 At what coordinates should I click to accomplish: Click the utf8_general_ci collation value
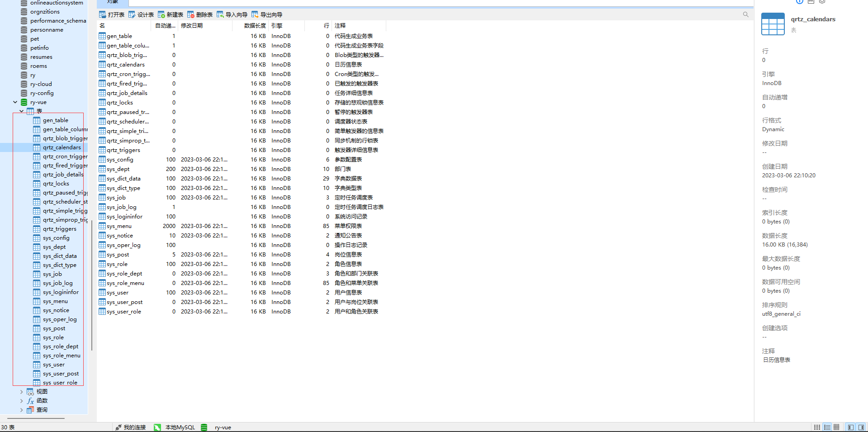coord(781,314)
